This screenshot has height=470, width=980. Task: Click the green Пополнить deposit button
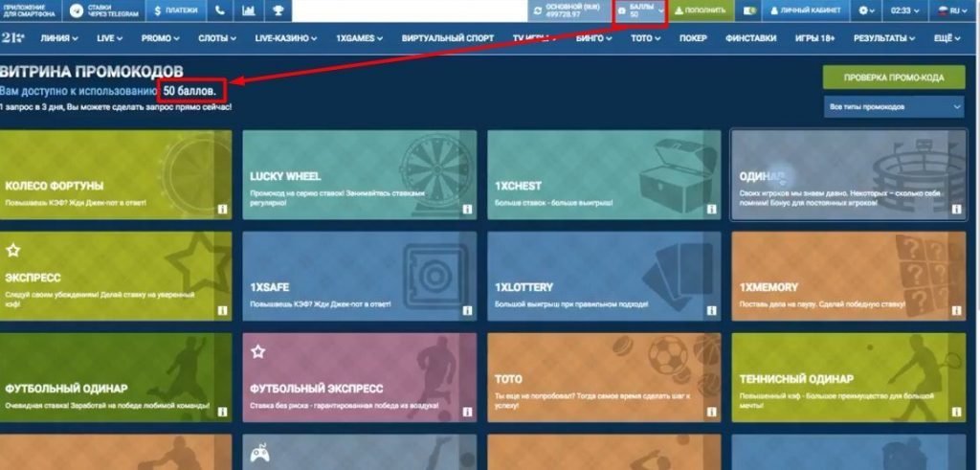click(701, 11)
